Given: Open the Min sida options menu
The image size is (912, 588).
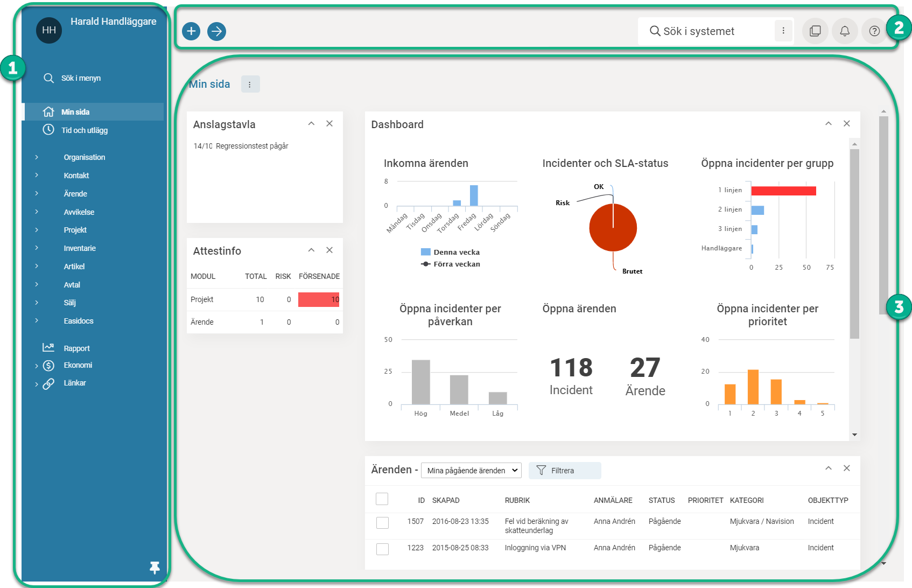Looking at the screenshot, I should (250, 85).
